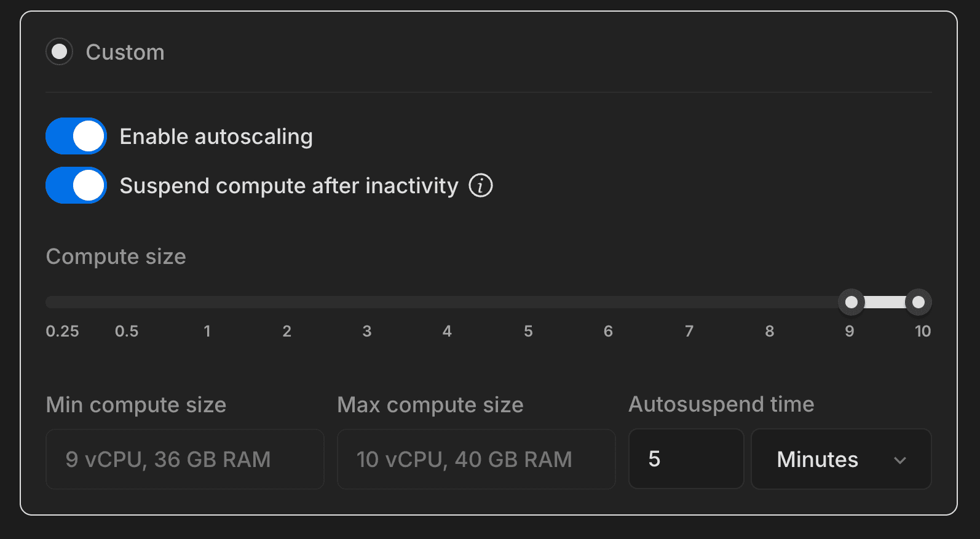Edit the Autosuspend time value 5

(686, 459)
